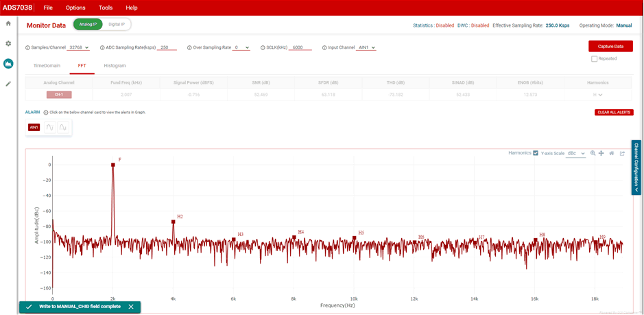Click the SINAD value 52.433
The width and height of the screenshot is (644, 315).
(463, 95)
